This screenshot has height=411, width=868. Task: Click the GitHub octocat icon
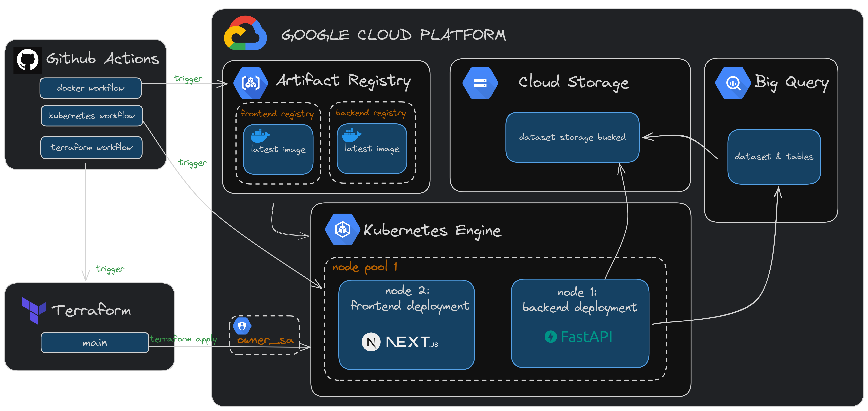click(28, 60)
